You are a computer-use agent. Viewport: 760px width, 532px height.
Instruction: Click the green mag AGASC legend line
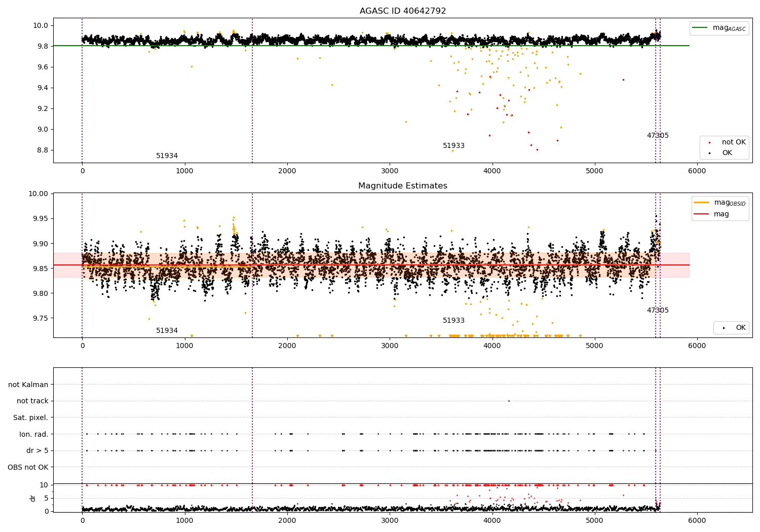pyautogui.click(x=701, y=28)
